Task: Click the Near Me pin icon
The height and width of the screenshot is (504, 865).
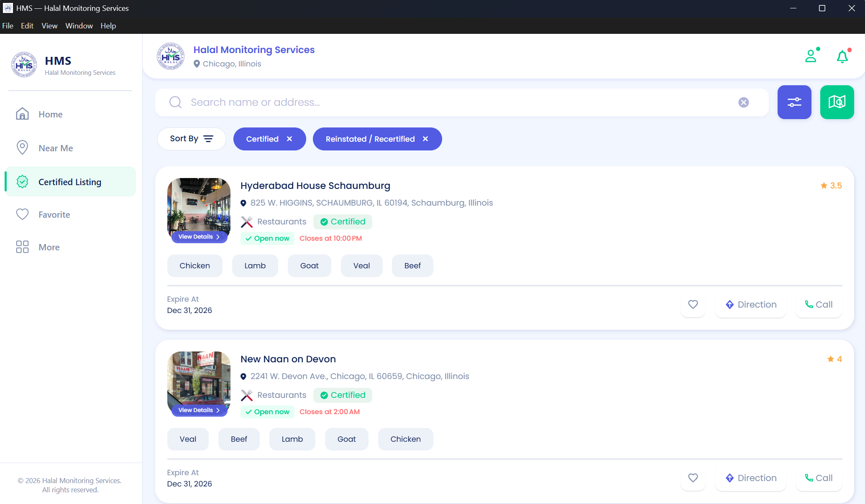Action: [x=22, y=148]
